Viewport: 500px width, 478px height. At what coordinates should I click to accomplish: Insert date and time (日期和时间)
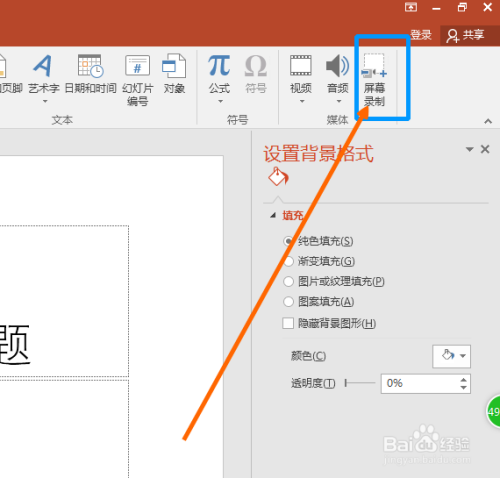pyautogui.click(x=90, y=75)
